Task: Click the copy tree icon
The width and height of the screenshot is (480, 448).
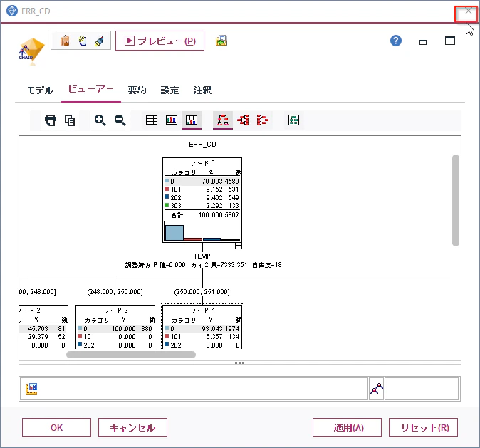Action: pos(70,120)
